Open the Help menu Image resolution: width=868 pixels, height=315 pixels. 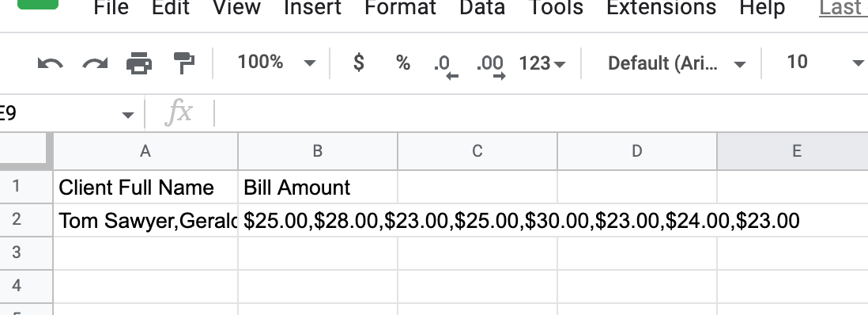point(762,8)
